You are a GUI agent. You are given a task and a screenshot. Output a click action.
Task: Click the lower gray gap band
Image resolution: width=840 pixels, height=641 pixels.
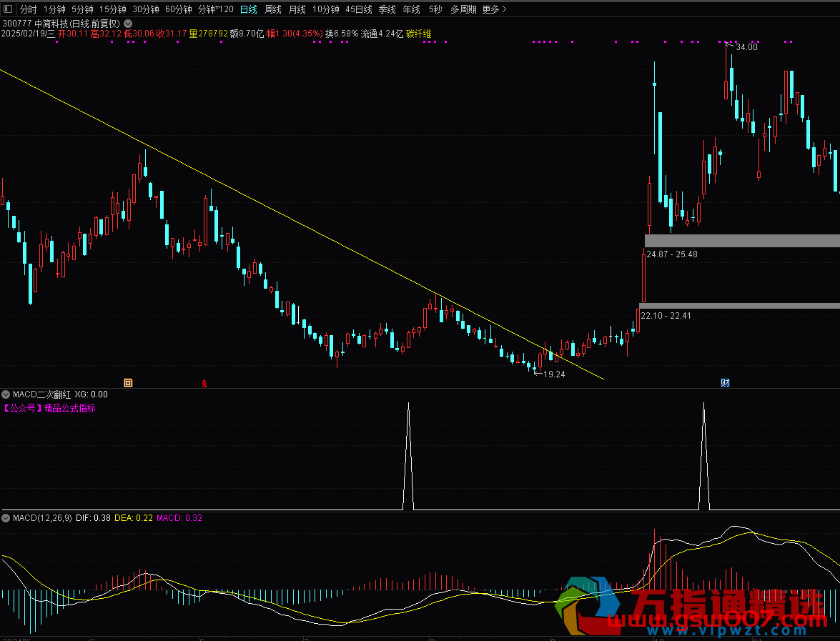point(739,306)
